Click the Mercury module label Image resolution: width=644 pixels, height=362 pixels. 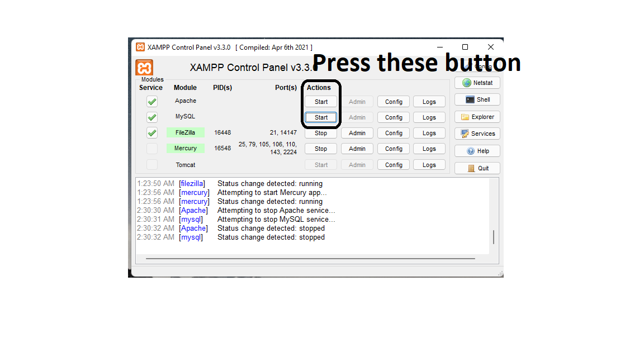click(x=185, y=148)
